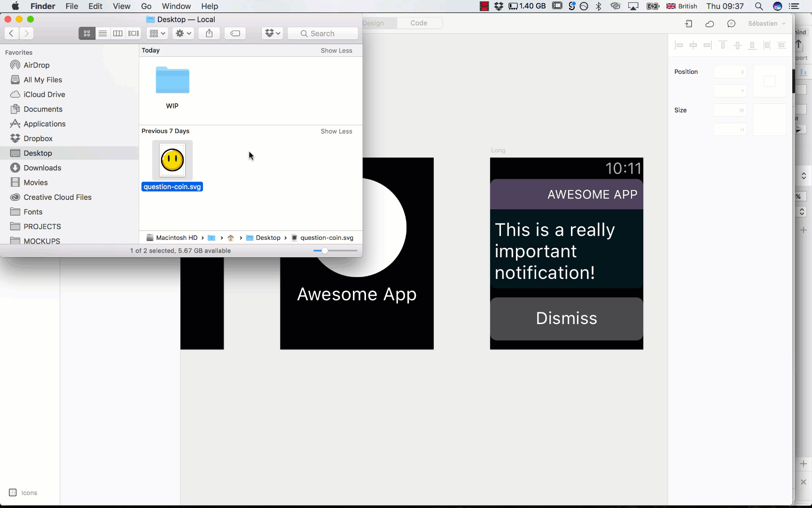The width and height of the screenshot is (812, 508).
Task: Select Dropbox in Finder sidebar
Action: 38,138
